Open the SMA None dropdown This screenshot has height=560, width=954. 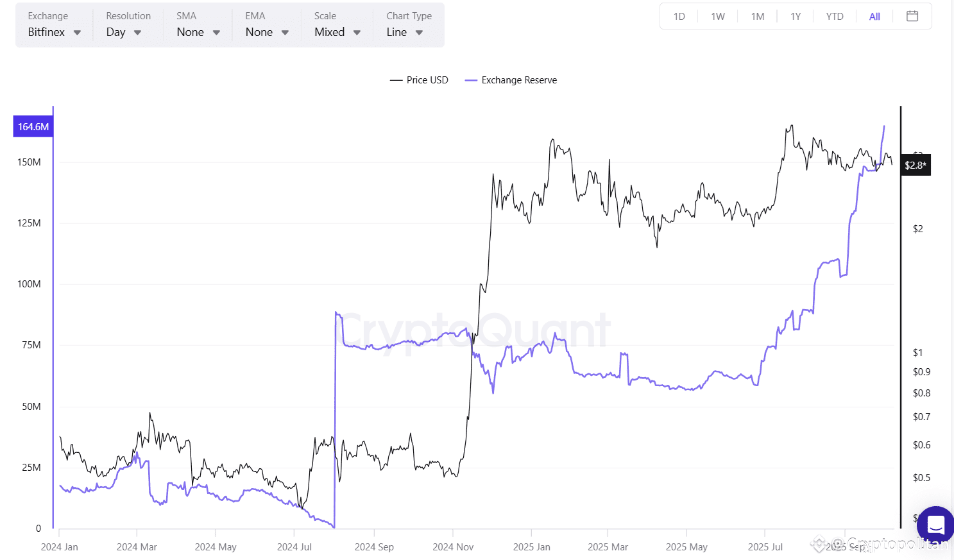click(x=198, y=32)
